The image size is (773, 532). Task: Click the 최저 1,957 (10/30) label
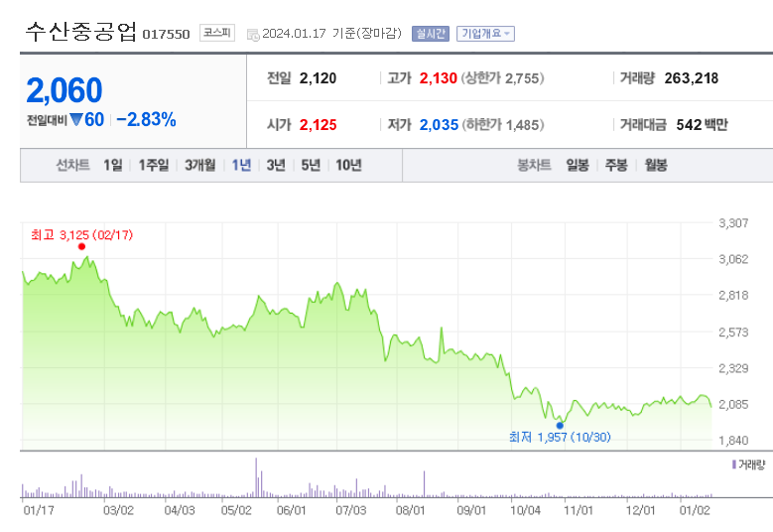[x=560, y=437]
